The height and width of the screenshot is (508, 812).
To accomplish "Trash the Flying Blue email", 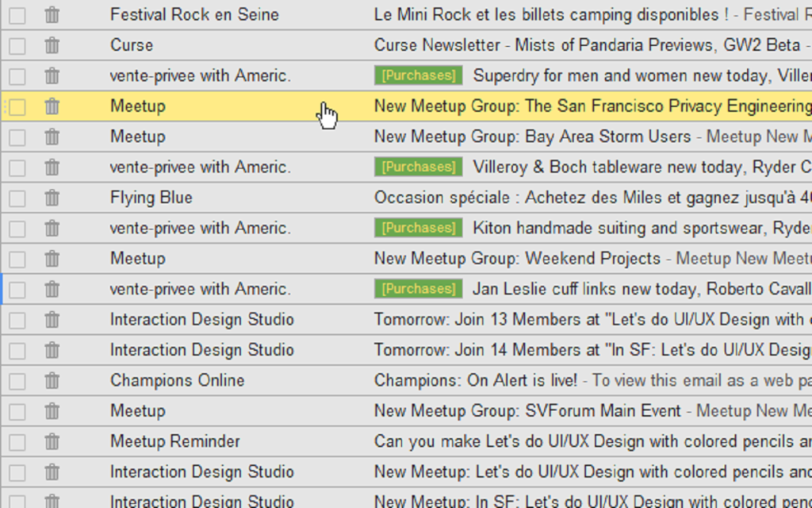I will 52,198.
